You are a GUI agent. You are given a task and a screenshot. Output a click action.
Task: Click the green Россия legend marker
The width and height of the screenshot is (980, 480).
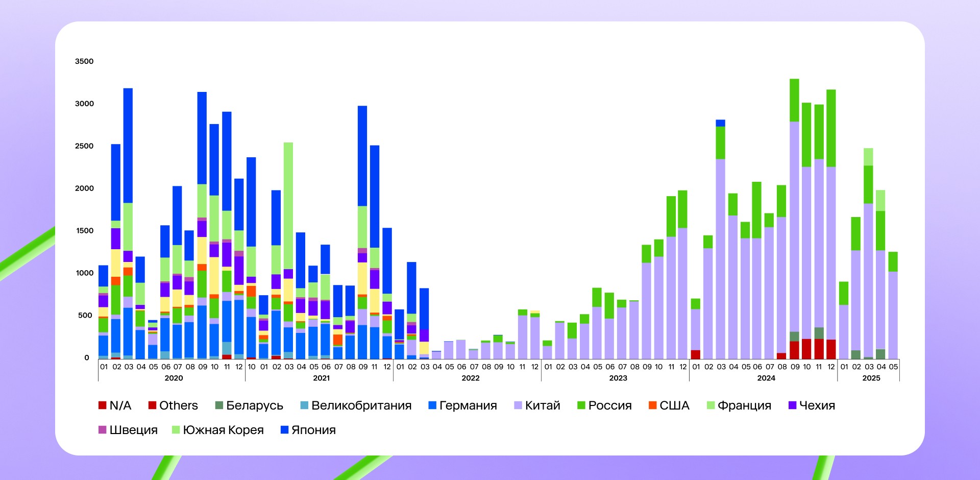581,405
